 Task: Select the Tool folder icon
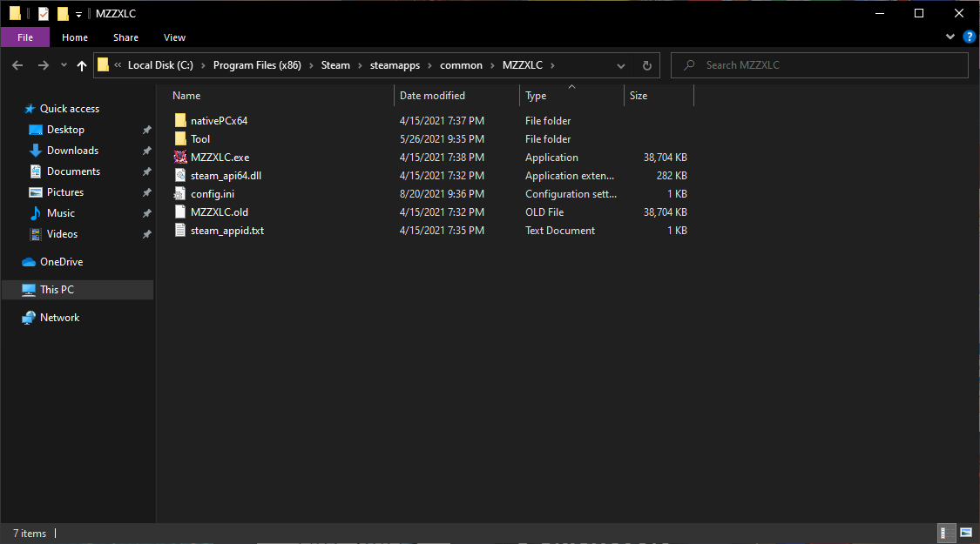(x=180, y=138)
